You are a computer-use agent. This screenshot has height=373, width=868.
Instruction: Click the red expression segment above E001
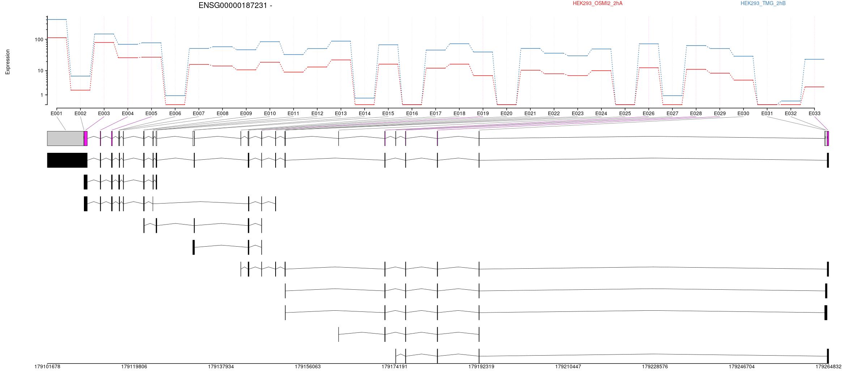pos(57,38)
